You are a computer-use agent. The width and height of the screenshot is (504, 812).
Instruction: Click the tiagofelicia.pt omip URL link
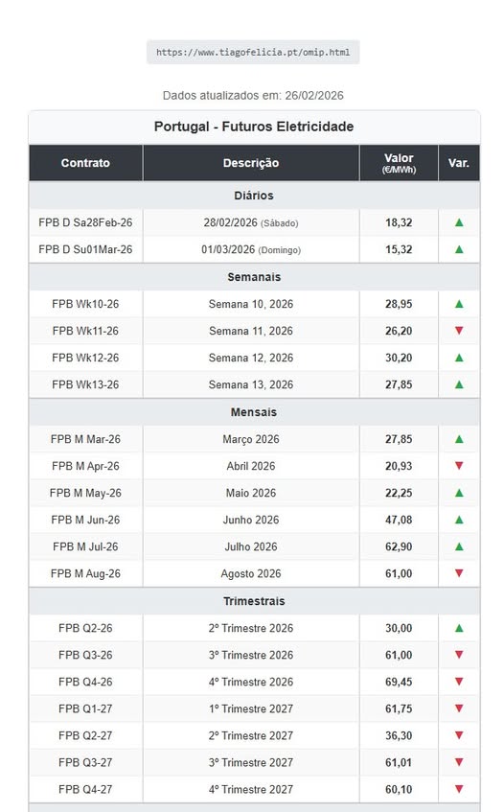click(x=253, y=53)
